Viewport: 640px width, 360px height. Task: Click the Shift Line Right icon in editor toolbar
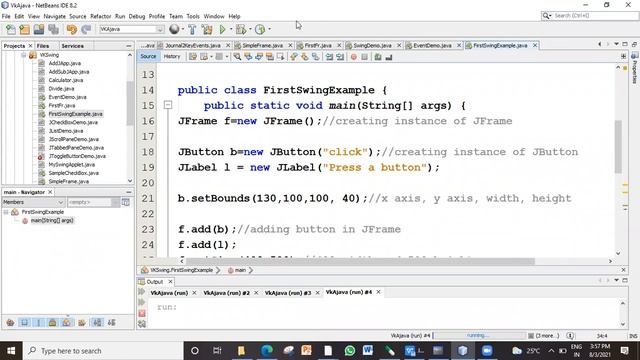tap(340, 57)
